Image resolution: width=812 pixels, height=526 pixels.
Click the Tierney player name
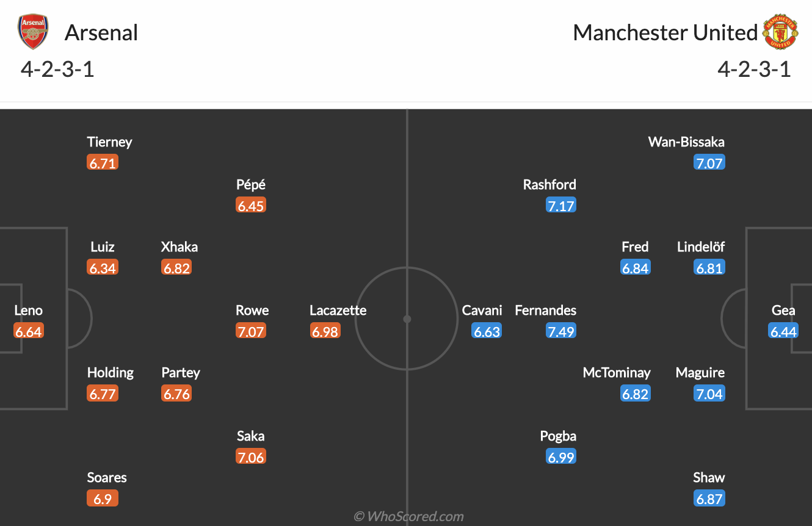(109, 142)
